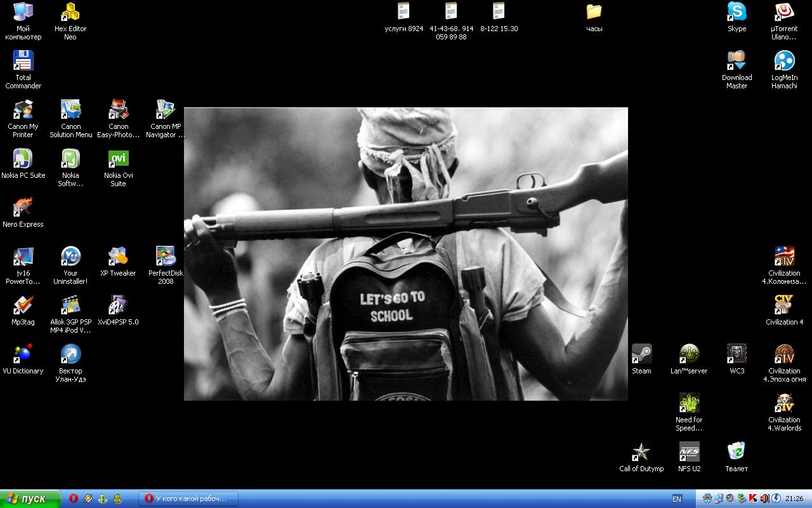
Task: Select the Nero Express icon
Action: click(x=23, y=208)
